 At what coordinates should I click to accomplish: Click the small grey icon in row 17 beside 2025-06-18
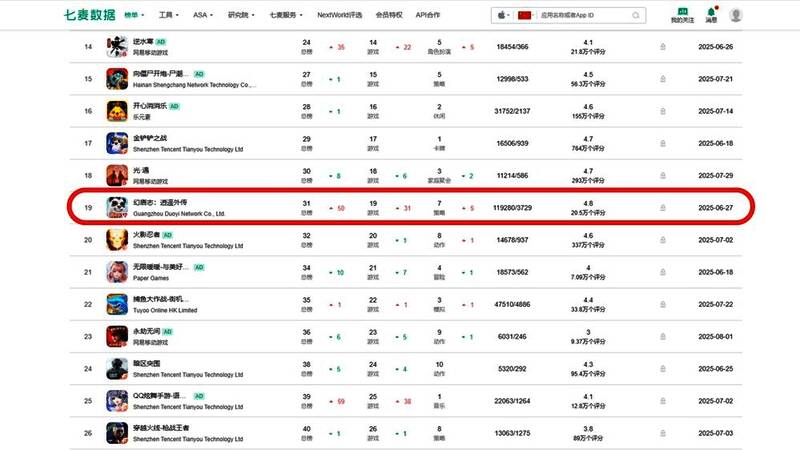click(663, 143)
